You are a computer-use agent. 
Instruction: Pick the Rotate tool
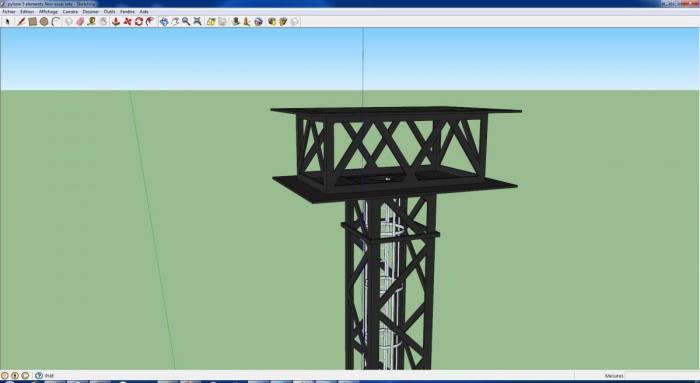pos(138,21)
